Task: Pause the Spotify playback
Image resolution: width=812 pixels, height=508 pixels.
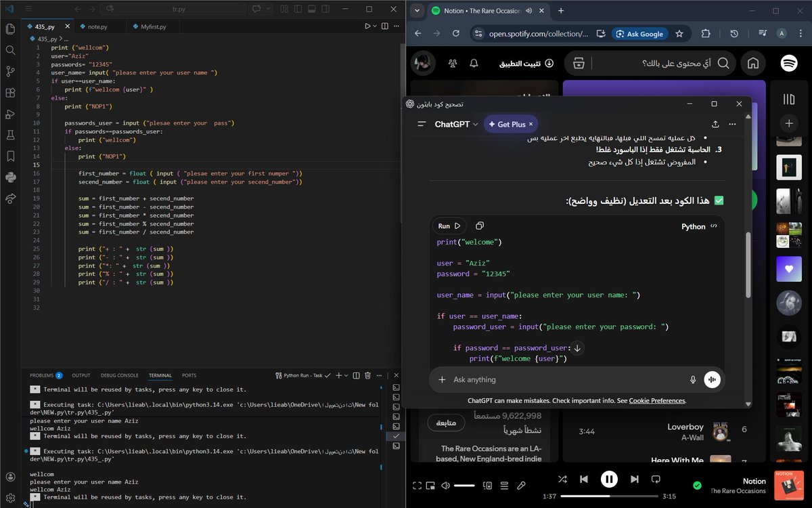Action: (609, 480)
